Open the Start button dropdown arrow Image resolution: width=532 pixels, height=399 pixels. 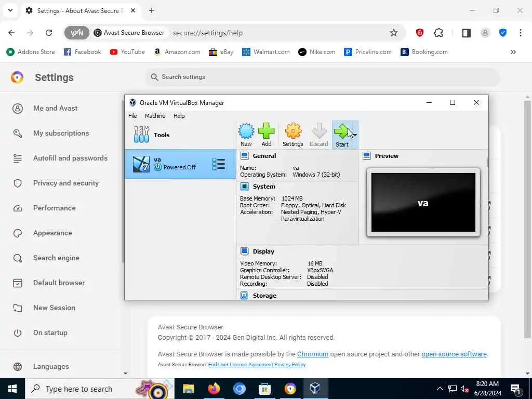pos(355,135)
